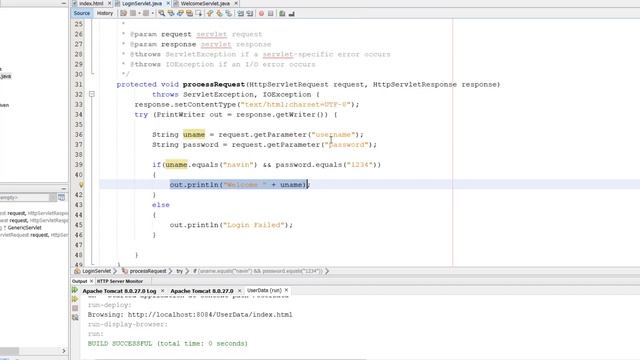
Task: Open HTTP Server Monitor tab
Action: [x=120, y=281]
